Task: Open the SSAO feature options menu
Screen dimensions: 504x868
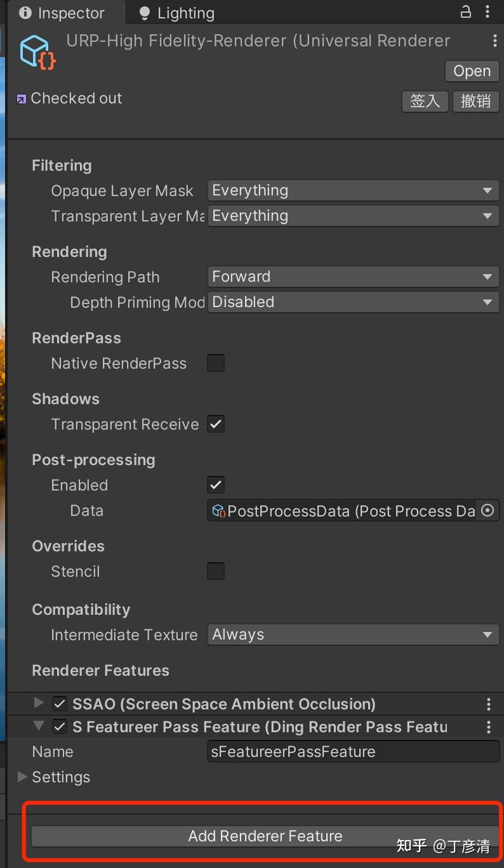Action: [488, 703]
